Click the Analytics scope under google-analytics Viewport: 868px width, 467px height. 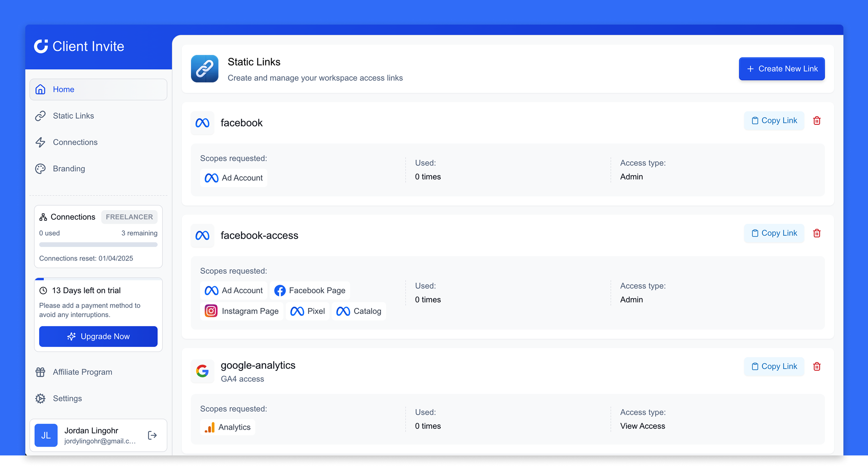227,427
